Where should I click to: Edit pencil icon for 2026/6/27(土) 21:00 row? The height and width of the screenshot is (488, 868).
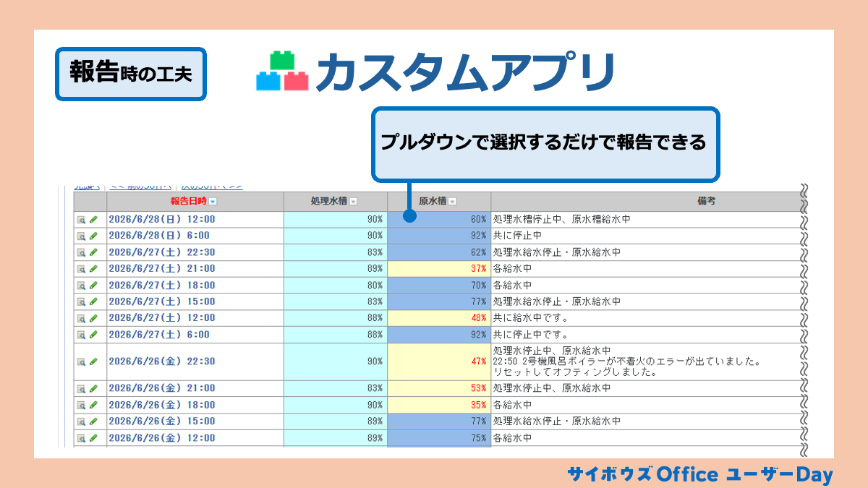pyautogui.click(x=93, y=269)
